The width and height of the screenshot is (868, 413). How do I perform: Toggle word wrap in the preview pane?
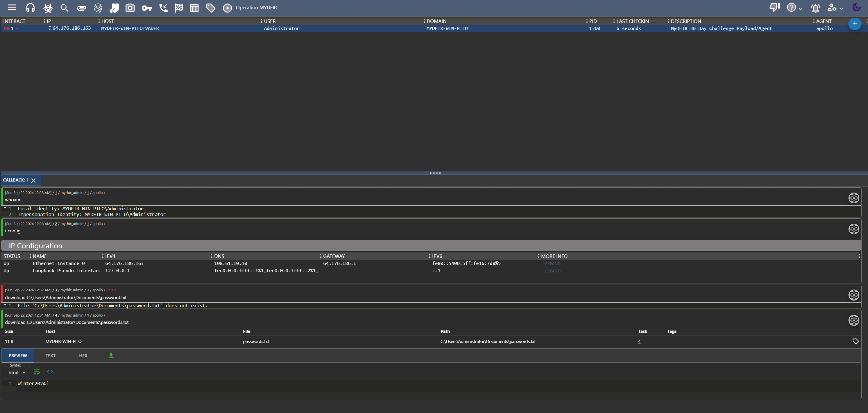[x=37, y=371]
